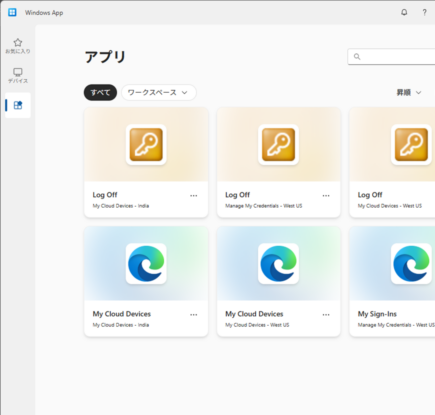Launch Edge icon of My Cloud Devices West US
The height and width of the screenshot is (415, 435).
tap(278, 264)
